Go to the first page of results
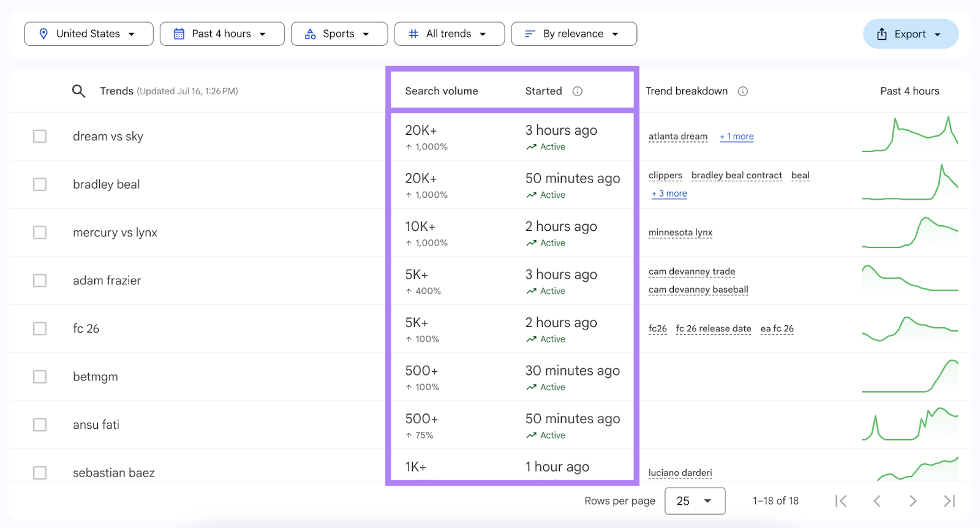This screenshot has height=528, width=980. tap(841, 501)
